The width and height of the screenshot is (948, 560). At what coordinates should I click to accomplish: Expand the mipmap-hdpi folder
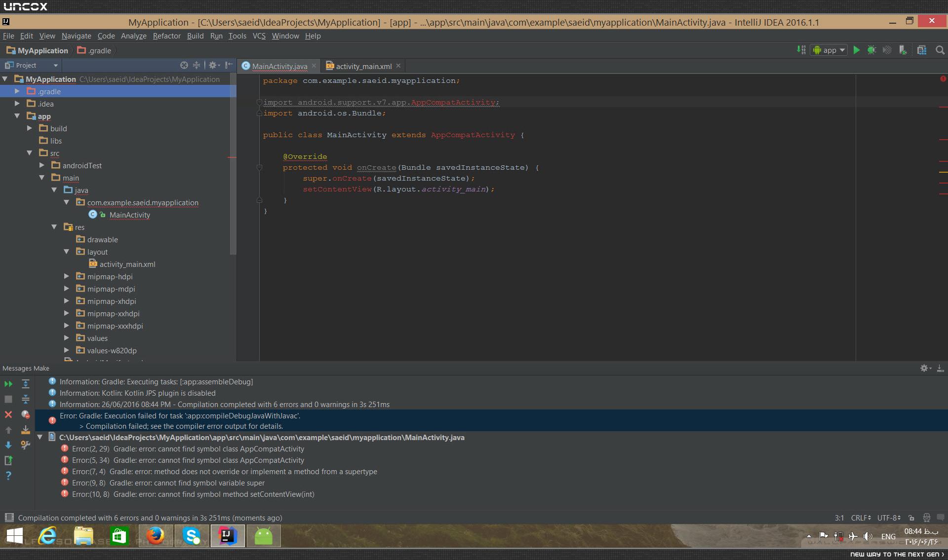(x=67, y=276)
